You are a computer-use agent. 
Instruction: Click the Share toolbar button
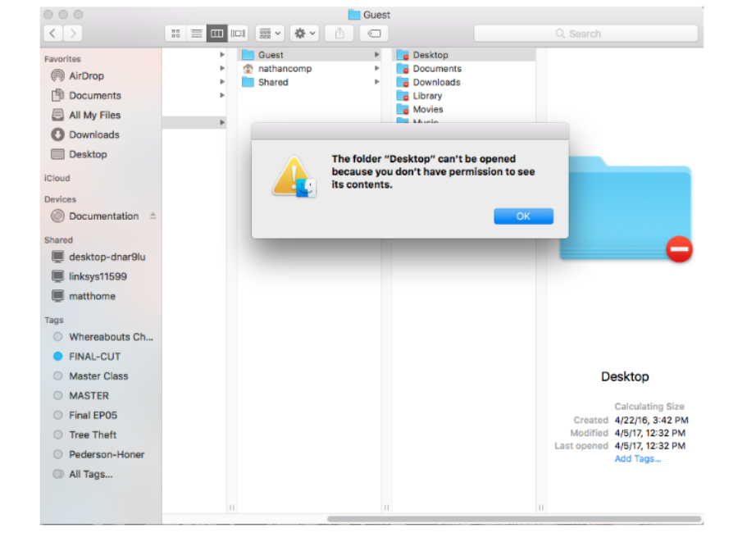pyautogui.click(x=339, y=34)
